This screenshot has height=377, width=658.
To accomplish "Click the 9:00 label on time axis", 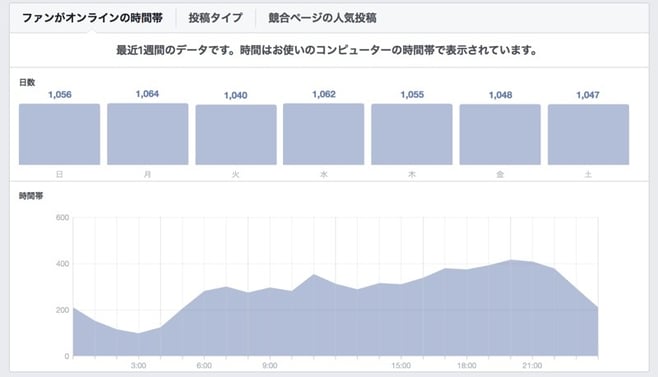I will click(269, 366).
